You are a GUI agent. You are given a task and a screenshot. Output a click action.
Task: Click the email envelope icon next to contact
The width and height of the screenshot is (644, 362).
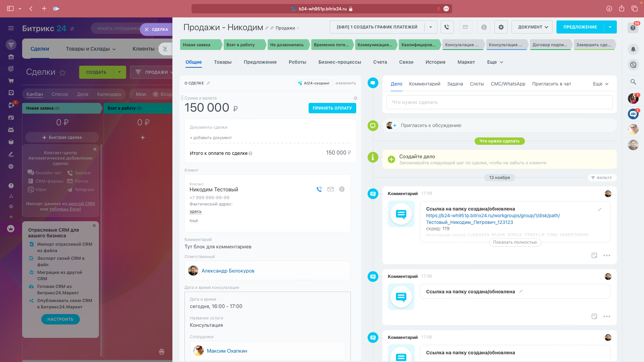click(330, 189)
